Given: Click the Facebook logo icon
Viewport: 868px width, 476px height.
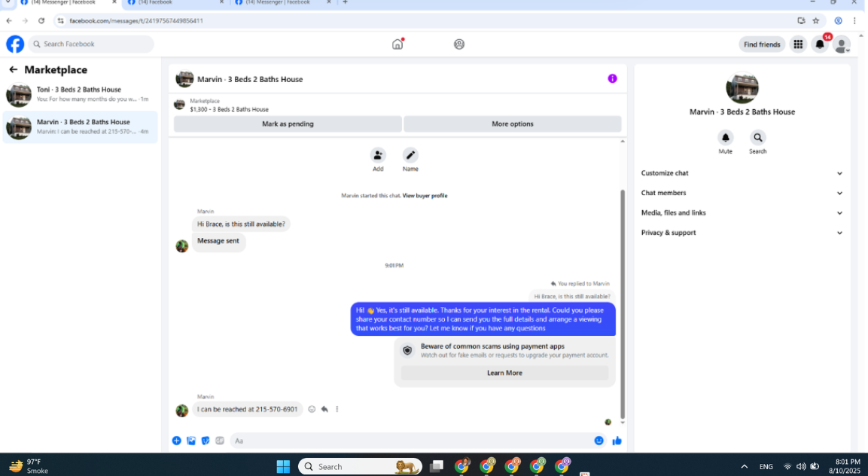Looking at the screenshot, I should point(15,44).
